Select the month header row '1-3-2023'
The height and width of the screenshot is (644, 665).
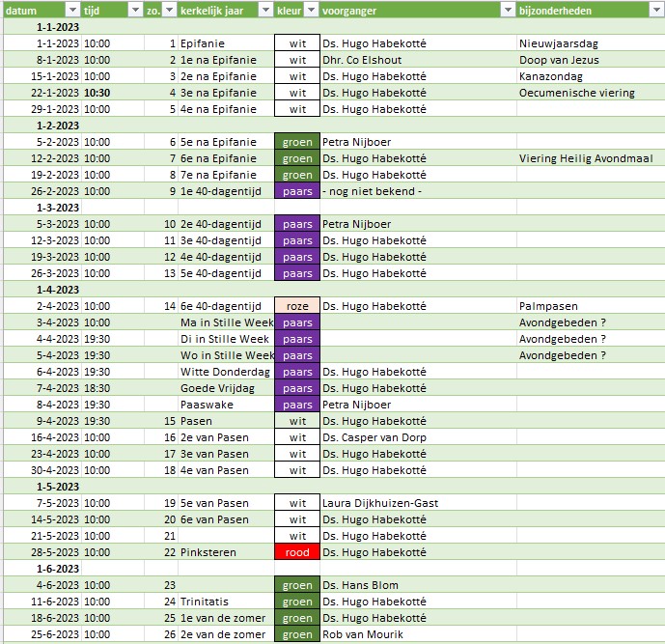[x=333, y=208]
